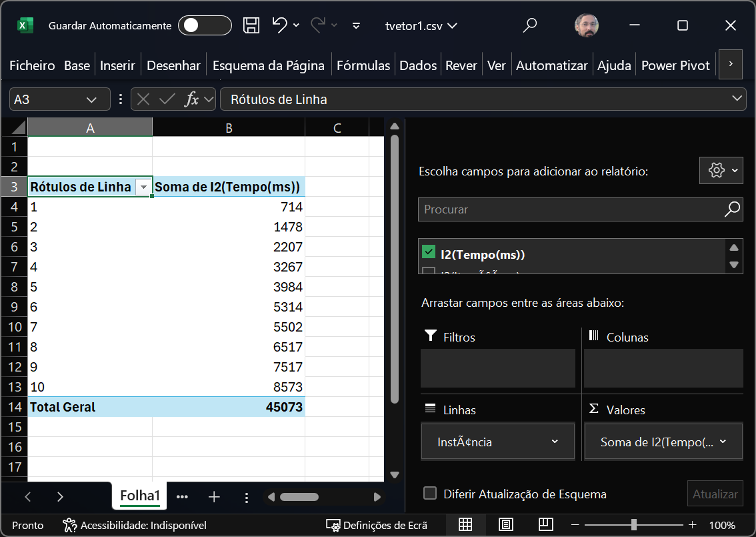
Task: Switch to Page Layout view icon
Action: click(x=506, y=524)
